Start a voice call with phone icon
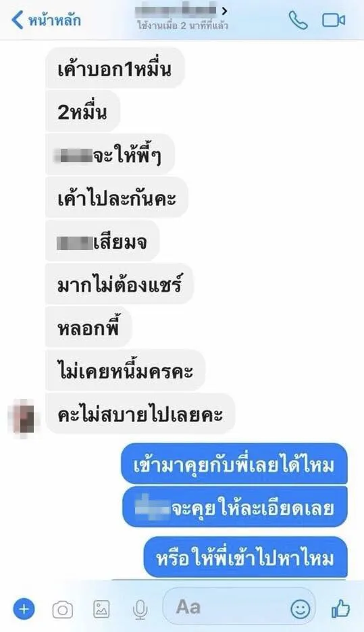The height and width of the screenshot is (632, 364). pos(298,20)
